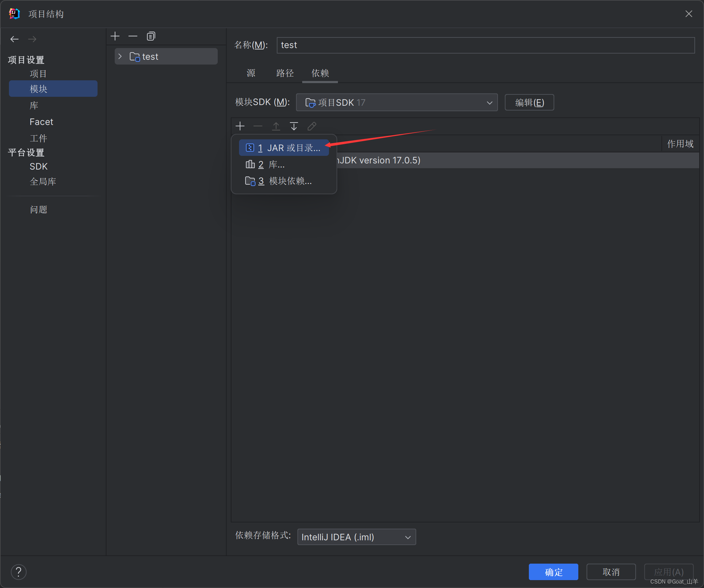The height and width of the screenshot is (588, 704).
Task: Switch to the 源 tab
Action: (251, 73)
